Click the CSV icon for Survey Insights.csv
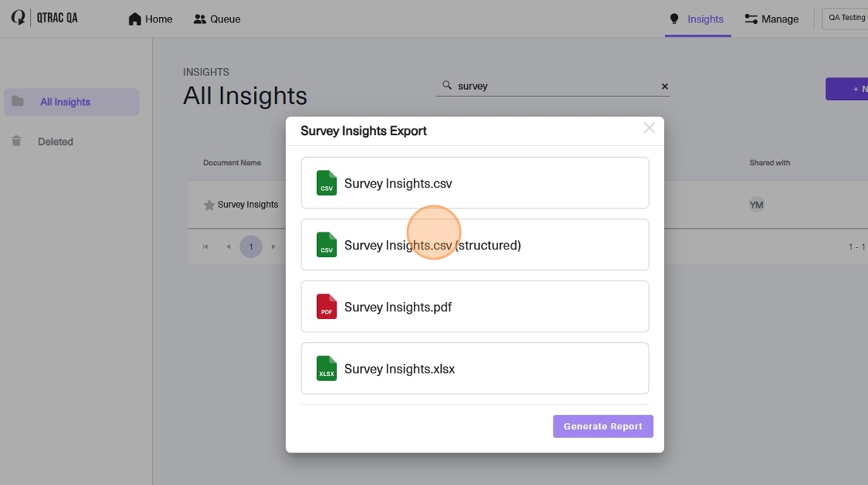The height and width of the screenshot is (485, 868). (326, 184)
